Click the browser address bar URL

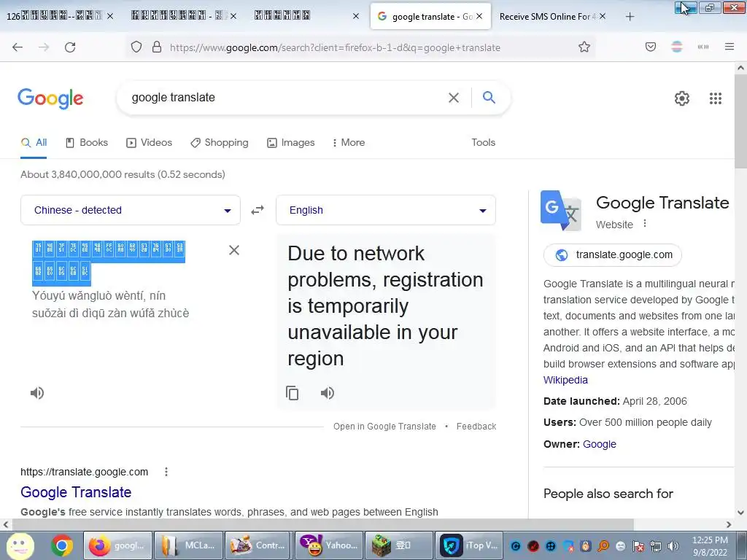click(x=335, y=47)
